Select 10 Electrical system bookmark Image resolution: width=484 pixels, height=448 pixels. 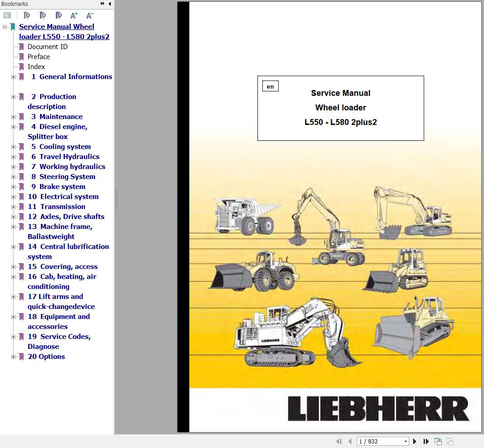pos(63,196)
